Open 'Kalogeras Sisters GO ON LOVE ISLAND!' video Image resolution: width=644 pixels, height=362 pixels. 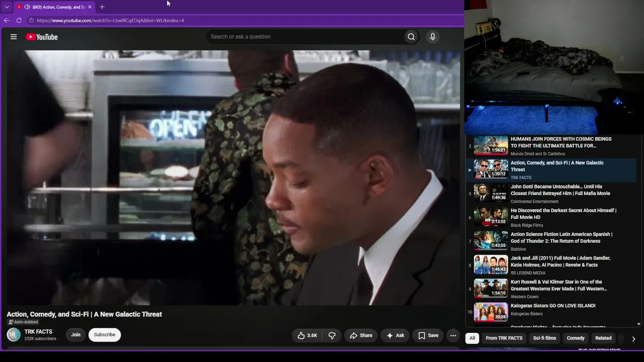click(x=553, y=306)
